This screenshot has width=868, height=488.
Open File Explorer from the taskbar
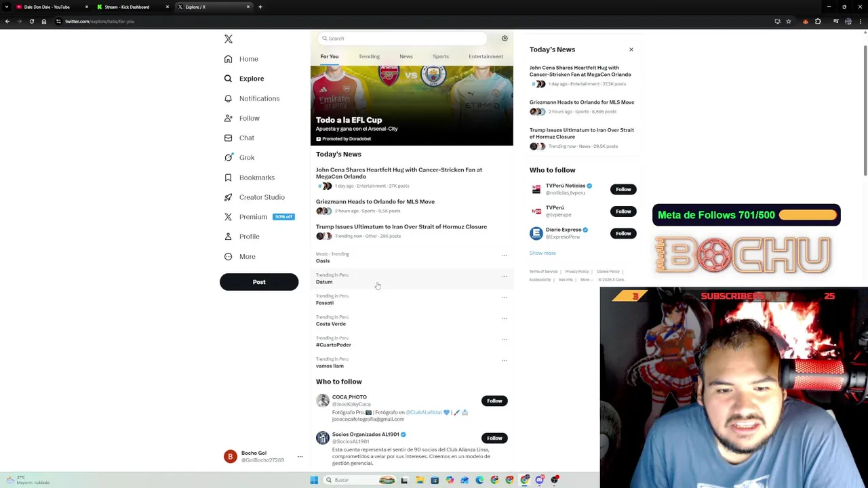(420, 480)
